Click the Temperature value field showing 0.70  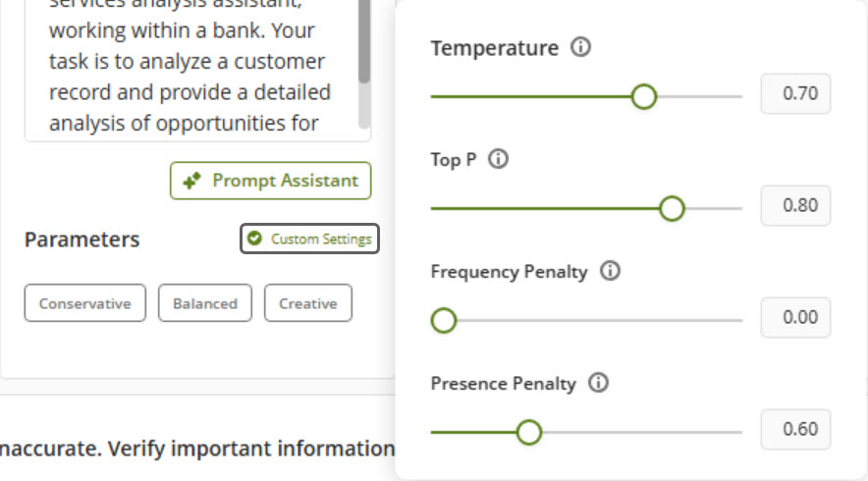tap(795, 95)
